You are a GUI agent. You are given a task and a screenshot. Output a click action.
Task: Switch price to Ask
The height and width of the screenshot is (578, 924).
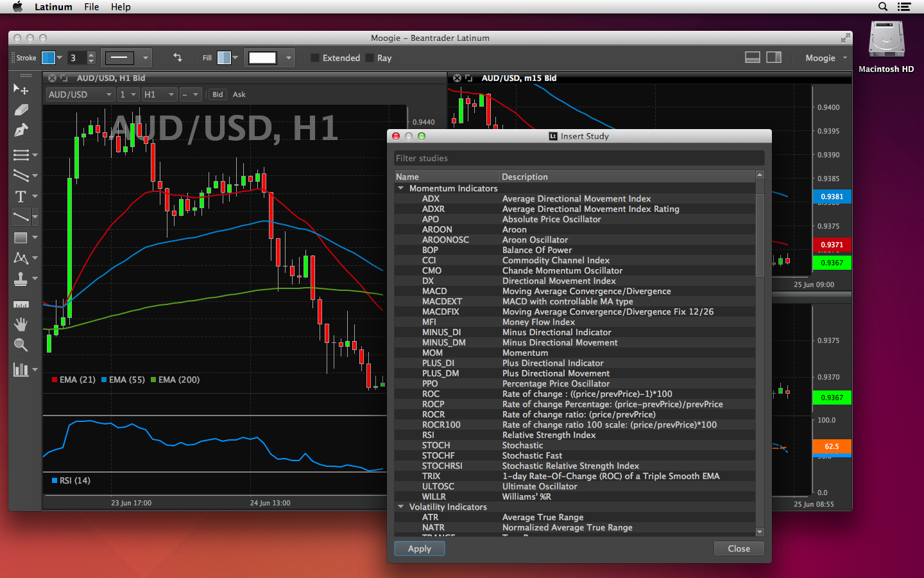click(239, 94)
